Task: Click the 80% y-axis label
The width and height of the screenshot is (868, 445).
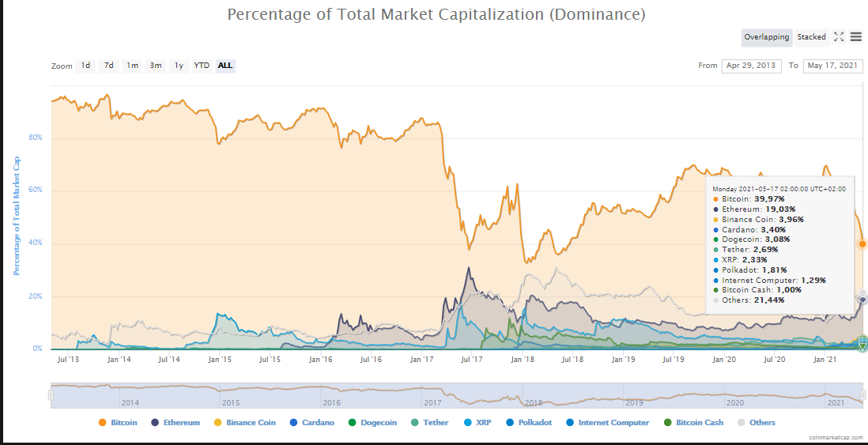Action: pos(36,138)
